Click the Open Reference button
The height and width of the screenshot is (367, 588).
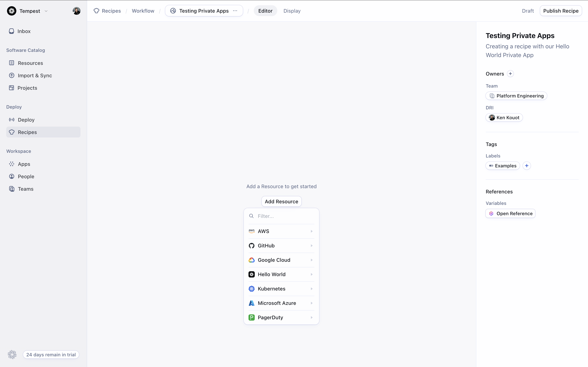click(510, 214)
